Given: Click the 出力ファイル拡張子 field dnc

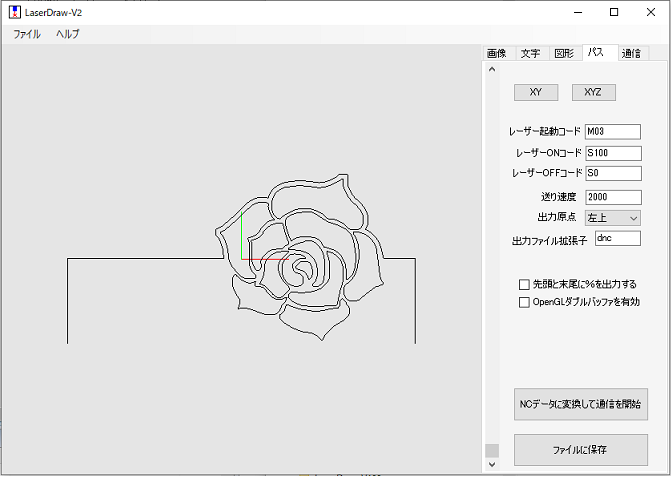Looking at the screenshot, I should (618, 238).
